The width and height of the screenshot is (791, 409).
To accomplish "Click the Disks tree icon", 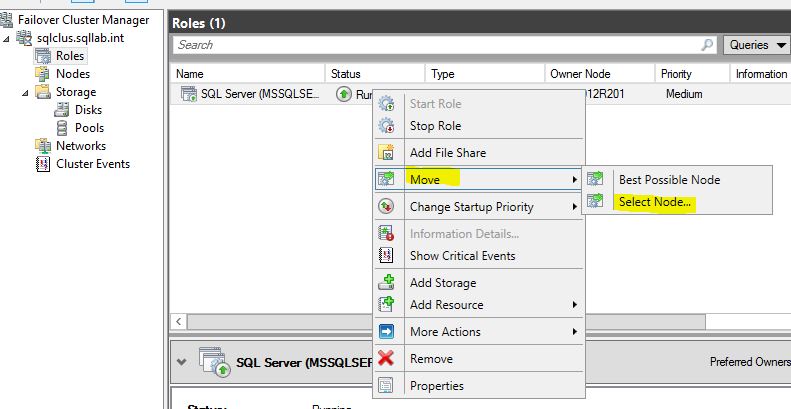I will click(x=62, y=110).
